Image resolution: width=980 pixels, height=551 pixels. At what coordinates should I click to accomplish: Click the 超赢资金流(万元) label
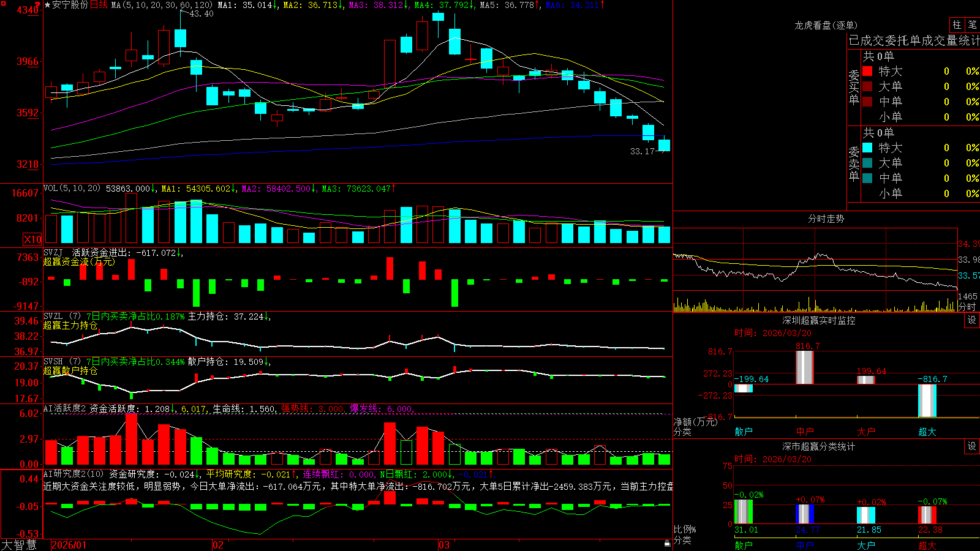[x=79, y=261]
